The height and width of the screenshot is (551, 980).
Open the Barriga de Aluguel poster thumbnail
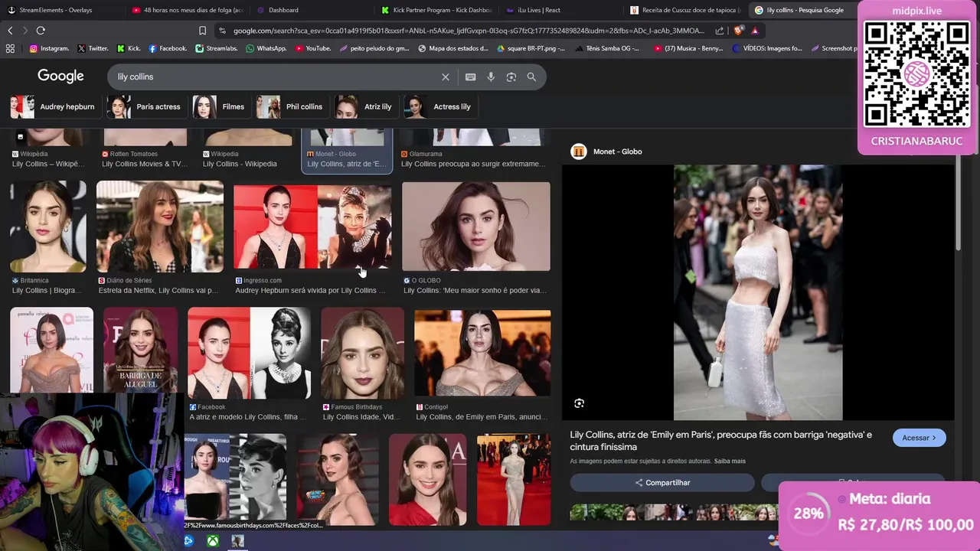141,350
